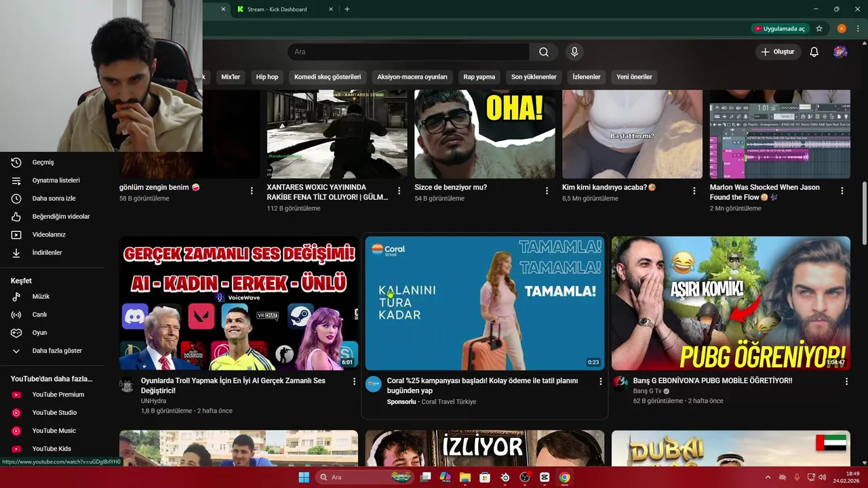Open File Explorer from taskbar

(x=465, y=477)
